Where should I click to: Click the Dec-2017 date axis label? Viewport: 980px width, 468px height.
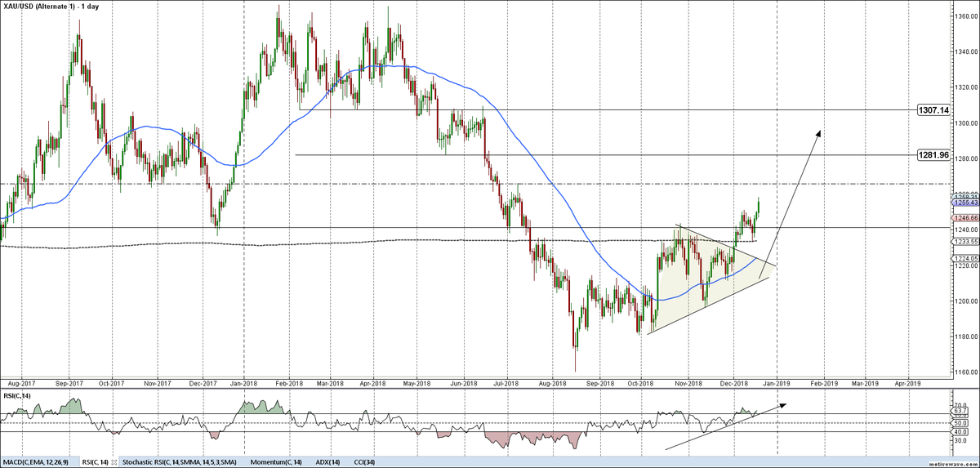(202, 382)
